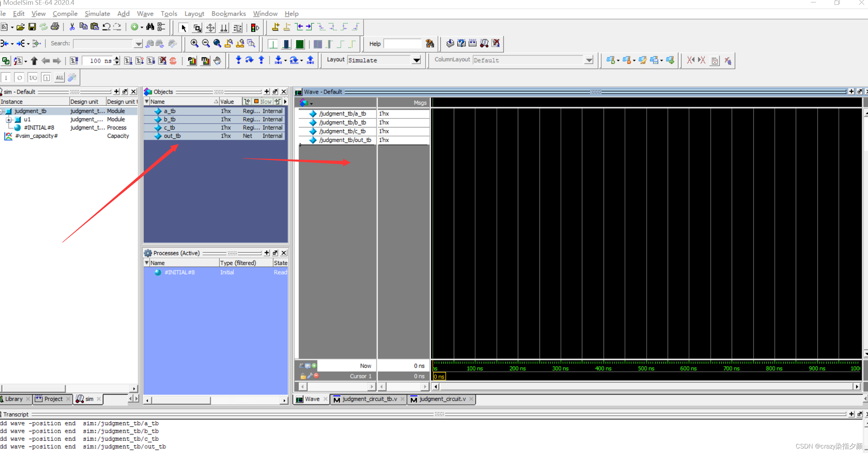Zoom in on the waveform

194,43
